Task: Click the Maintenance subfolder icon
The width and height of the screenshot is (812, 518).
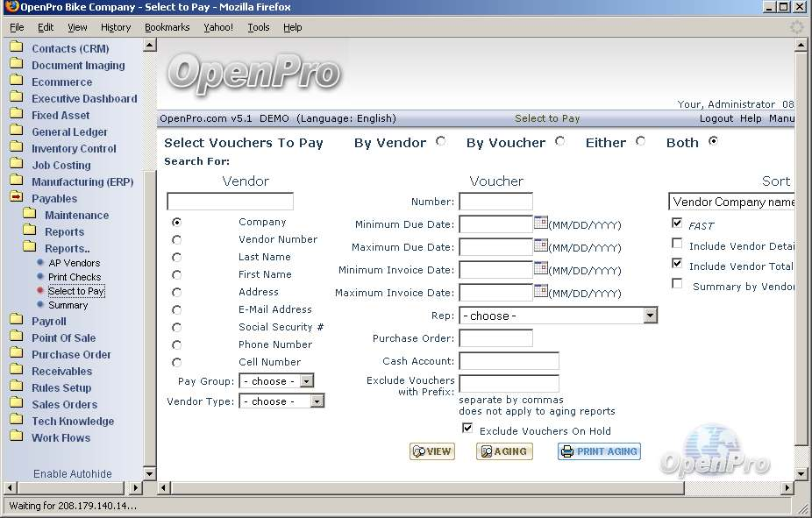Action: tap(30, 213)
